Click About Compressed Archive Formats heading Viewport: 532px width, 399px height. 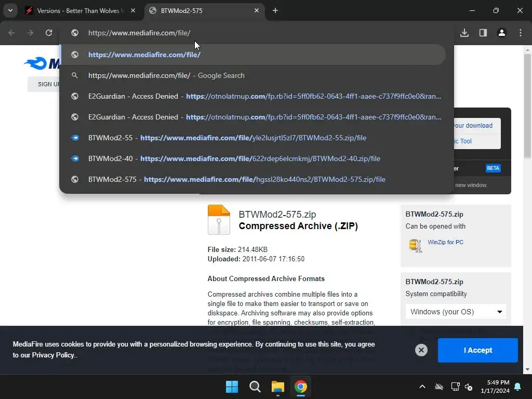click(x=266, y=279)
